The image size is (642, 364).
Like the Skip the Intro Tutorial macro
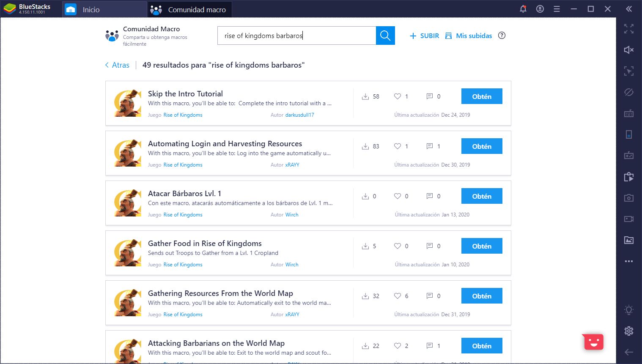[398, 96]
